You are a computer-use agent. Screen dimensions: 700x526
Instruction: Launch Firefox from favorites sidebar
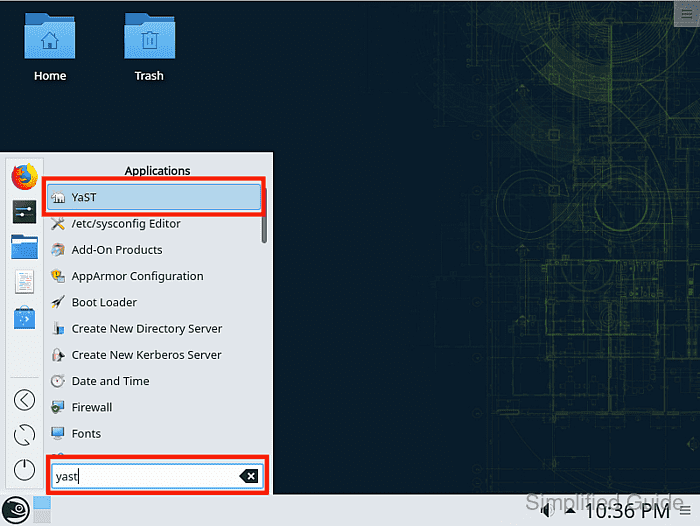coord(25,176)
